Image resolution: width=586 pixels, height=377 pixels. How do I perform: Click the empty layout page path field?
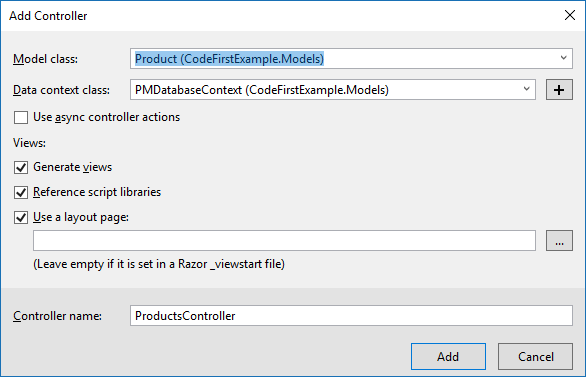[284, 241]
